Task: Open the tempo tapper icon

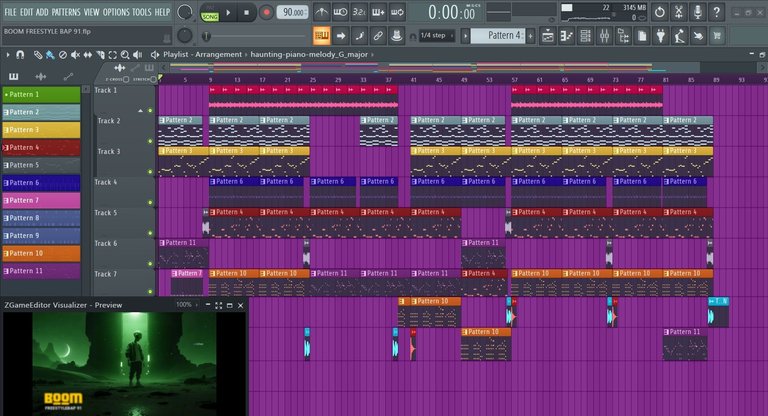Action: 680,36
